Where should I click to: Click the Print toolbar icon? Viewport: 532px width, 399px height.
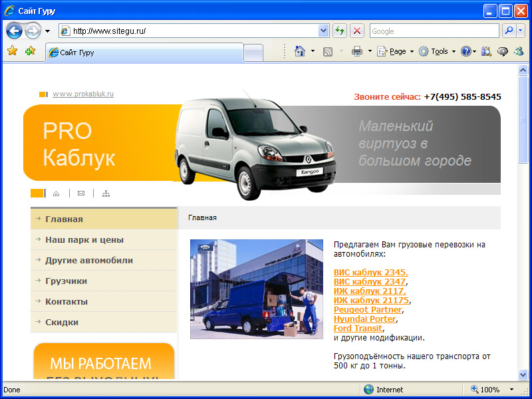[x=357, y=52]
